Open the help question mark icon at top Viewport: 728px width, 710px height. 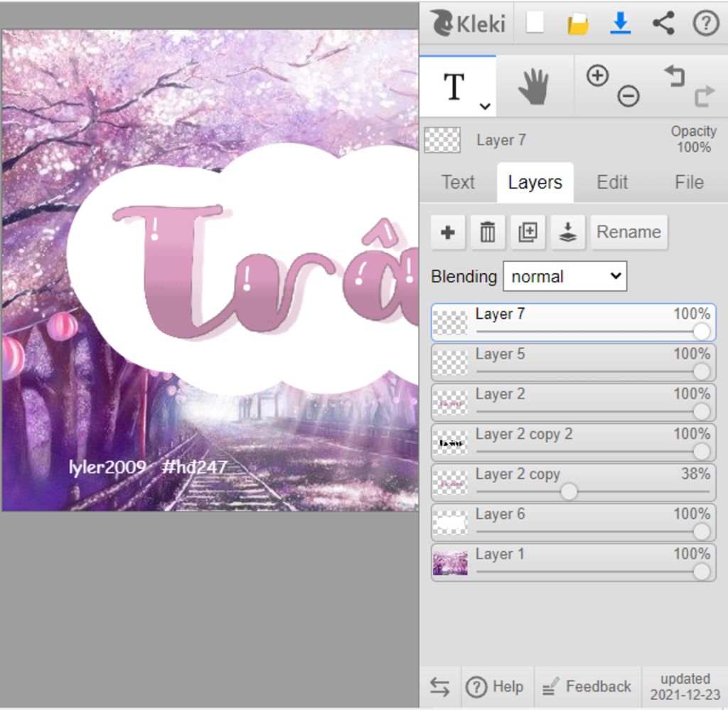[706, 23]
